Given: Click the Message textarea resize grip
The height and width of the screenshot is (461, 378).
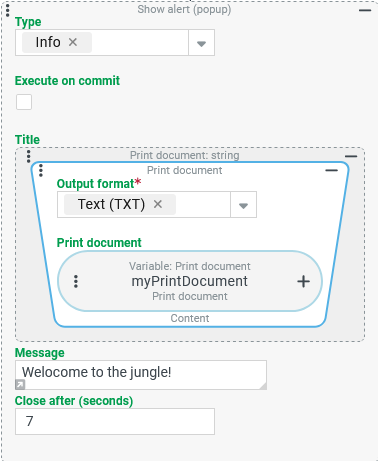Looking at the screenshot, I should (x=263, y=386).
